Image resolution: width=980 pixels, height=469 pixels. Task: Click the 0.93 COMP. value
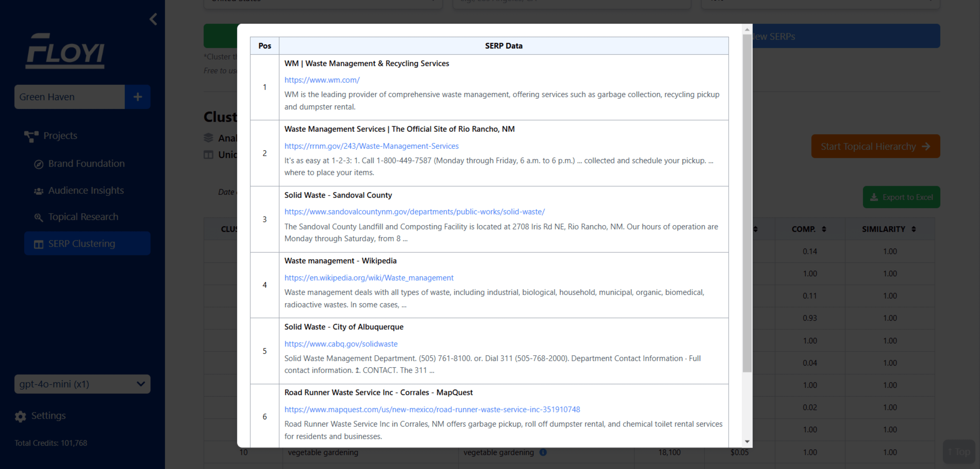[x=810, y=318]
